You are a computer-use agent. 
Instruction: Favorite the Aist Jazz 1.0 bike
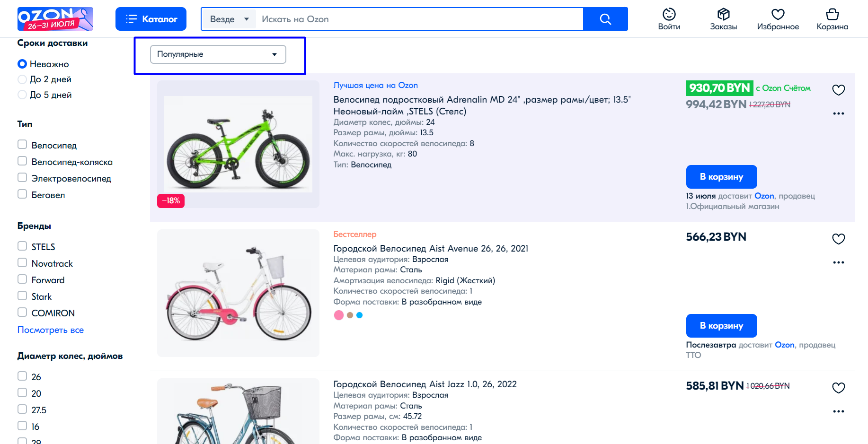pos(838,388)
